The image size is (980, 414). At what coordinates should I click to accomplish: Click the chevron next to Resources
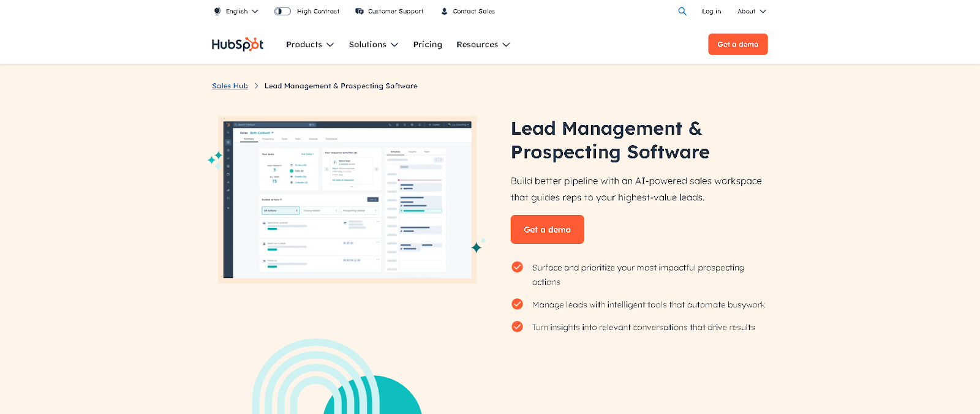506,45
